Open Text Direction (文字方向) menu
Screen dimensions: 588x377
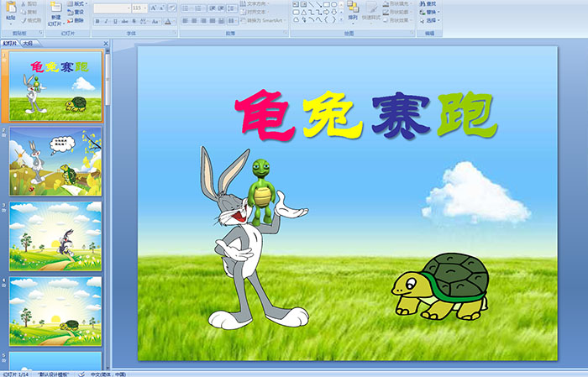tap(255, 3)
